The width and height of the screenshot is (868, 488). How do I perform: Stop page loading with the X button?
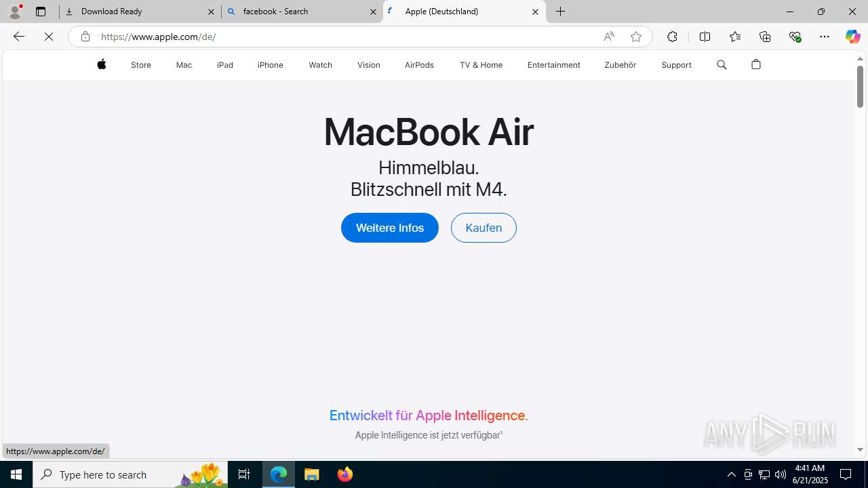pos(49,37)
